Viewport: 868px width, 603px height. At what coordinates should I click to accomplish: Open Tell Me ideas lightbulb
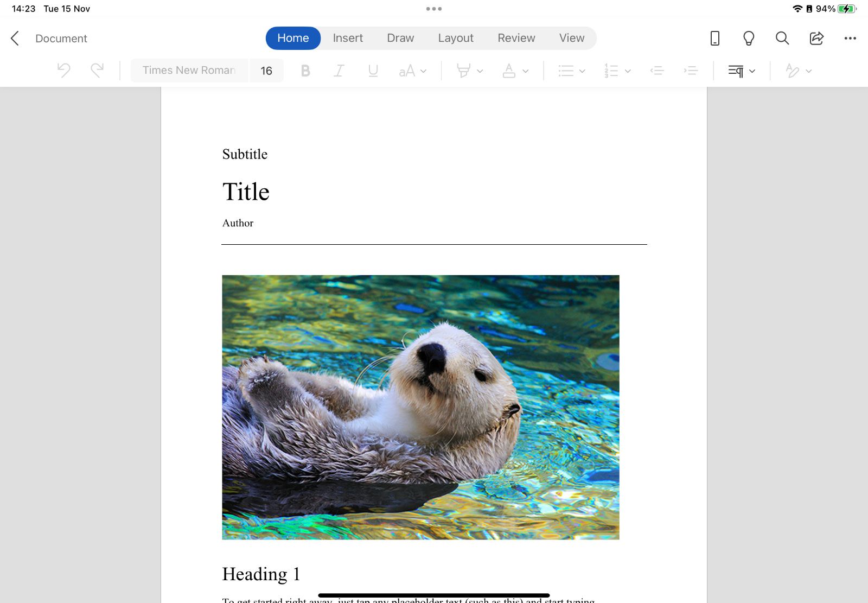749,39
